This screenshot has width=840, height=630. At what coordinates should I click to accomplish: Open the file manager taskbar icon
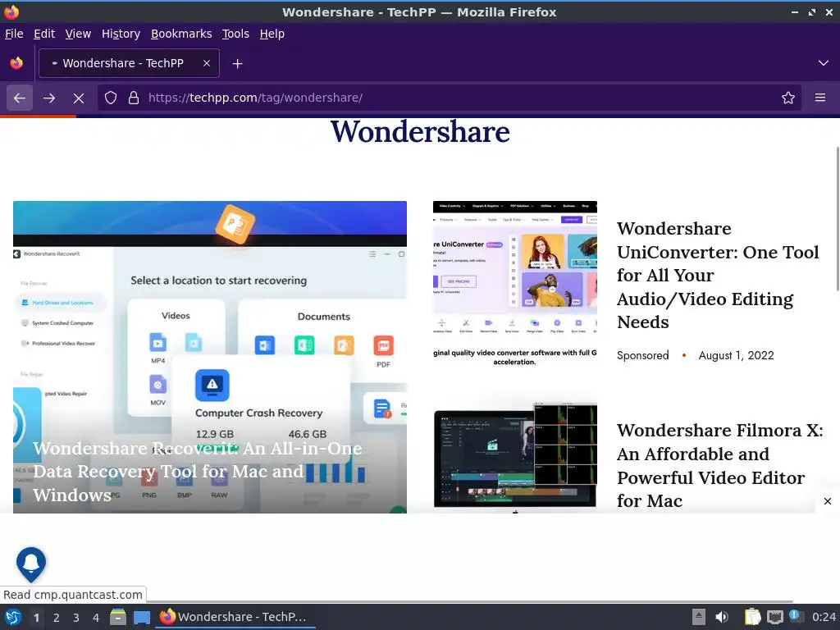[118, 617]
